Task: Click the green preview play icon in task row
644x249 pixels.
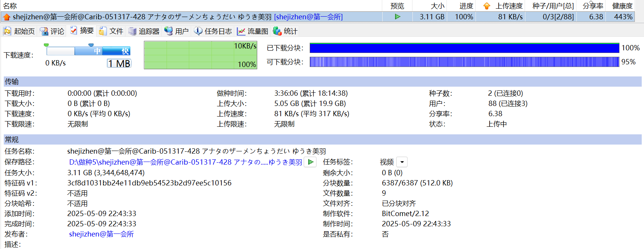Action: tap(397, 17)
